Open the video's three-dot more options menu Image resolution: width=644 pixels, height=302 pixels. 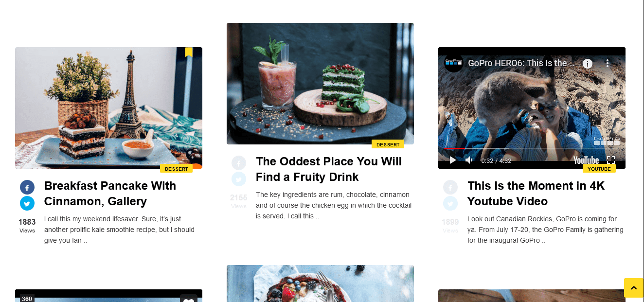[x=608, y=63]
